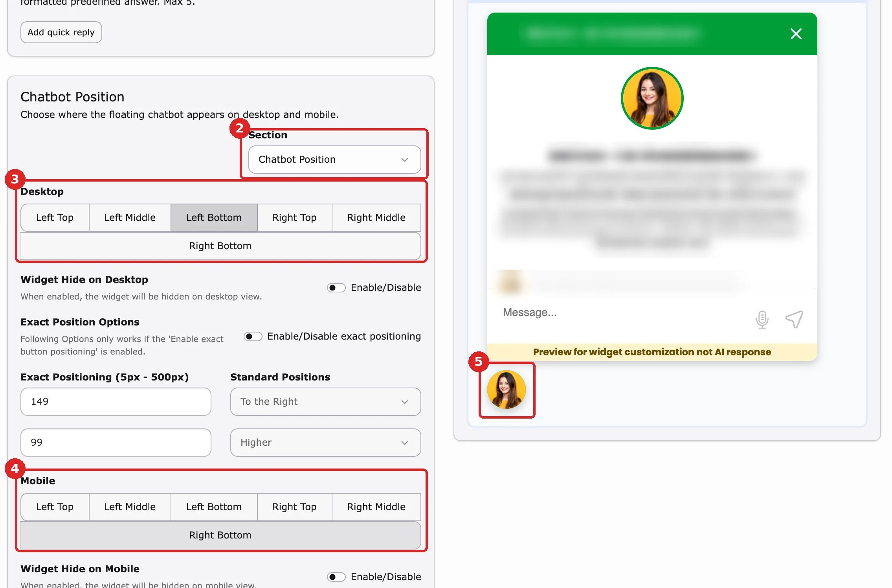Image resolution: width=892 pixels, height=588 pixels.
Task: Click the floating chatbot avatar launcher
Action: point(506,390)
